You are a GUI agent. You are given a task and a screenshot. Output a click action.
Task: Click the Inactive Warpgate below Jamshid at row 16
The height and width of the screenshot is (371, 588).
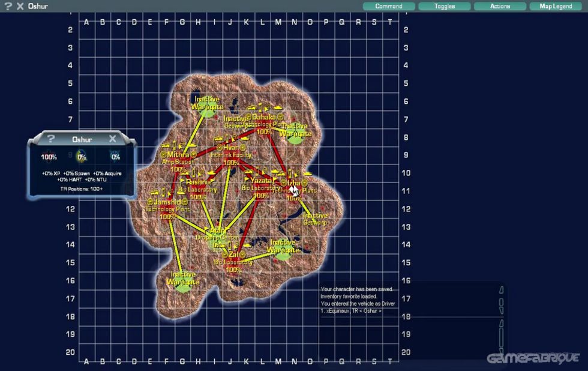coord(183,278)
